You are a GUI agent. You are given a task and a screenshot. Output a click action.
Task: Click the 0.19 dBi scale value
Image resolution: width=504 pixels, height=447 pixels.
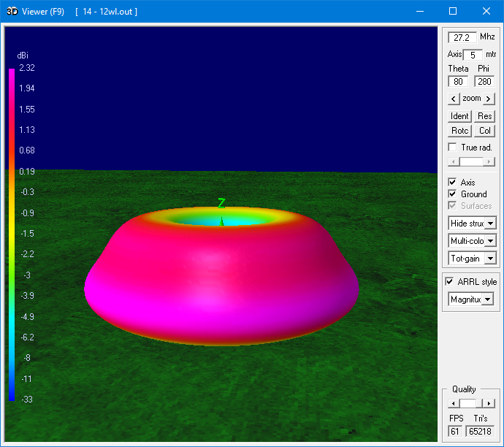(27, 172)
